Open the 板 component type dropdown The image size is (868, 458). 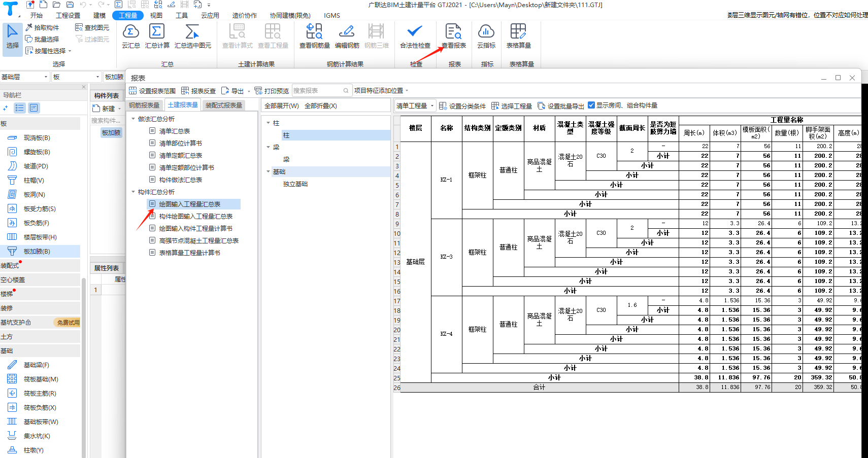pos(76,77)
